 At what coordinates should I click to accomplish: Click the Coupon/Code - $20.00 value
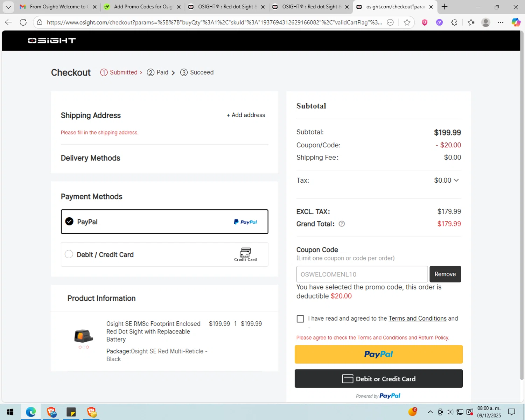pyautogui.click(x=448, y=145)
